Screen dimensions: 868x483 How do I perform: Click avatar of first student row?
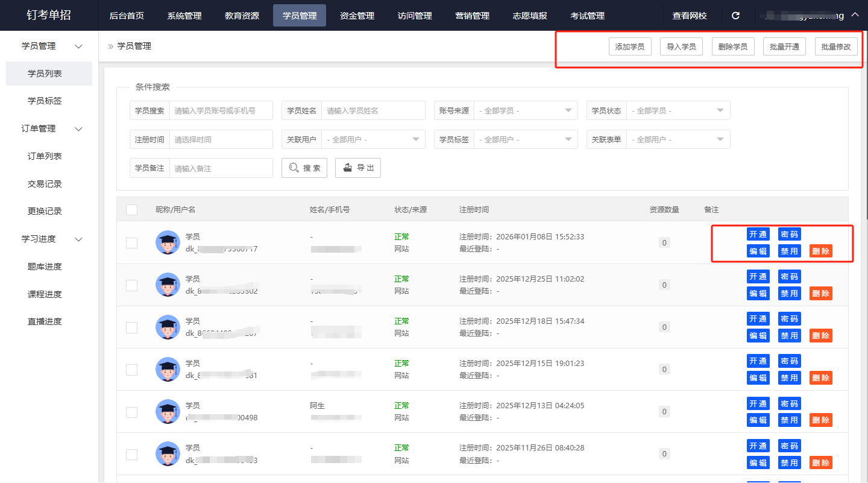[x=168, y=242]
